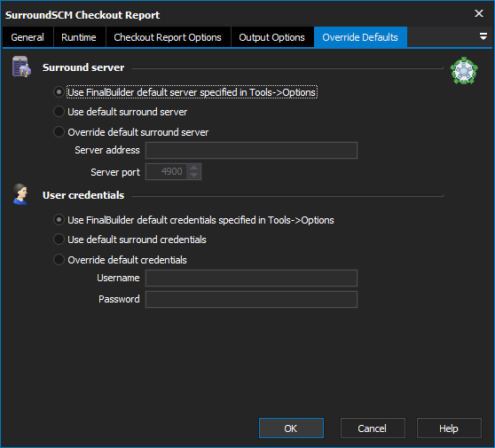Select Use default surround server option
495x448 pixels.
click(x=121, y=112)
